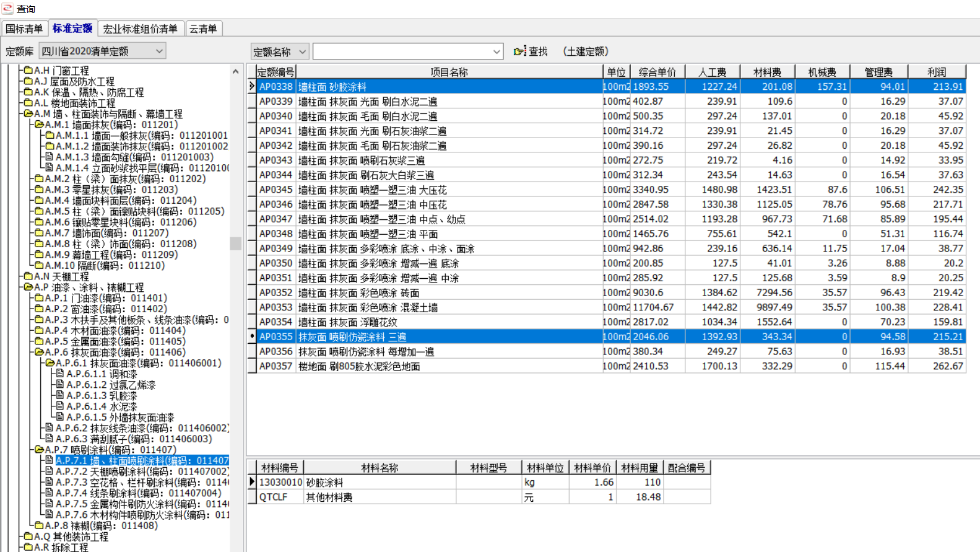
Task: Collapse the A.P.6 抹灰面油漆 folder
Action: click(39, 352)
